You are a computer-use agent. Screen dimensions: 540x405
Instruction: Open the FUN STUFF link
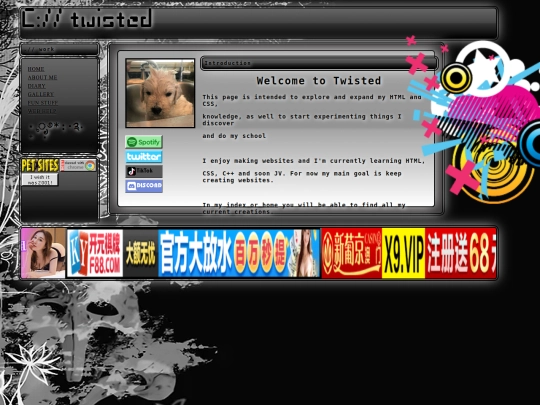click(x=43, y=103)
